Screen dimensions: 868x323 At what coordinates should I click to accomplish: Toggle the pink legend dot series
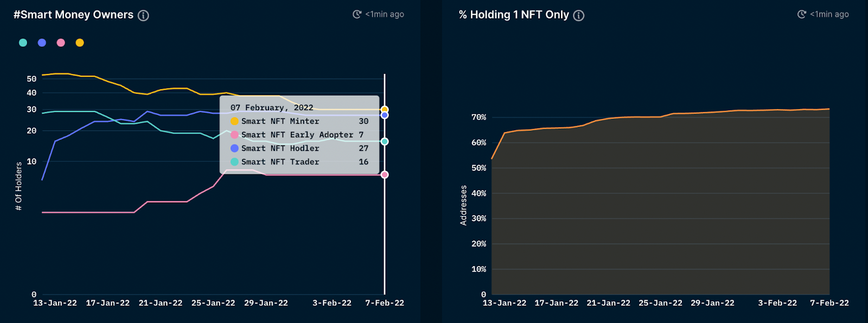coord(61,42)
